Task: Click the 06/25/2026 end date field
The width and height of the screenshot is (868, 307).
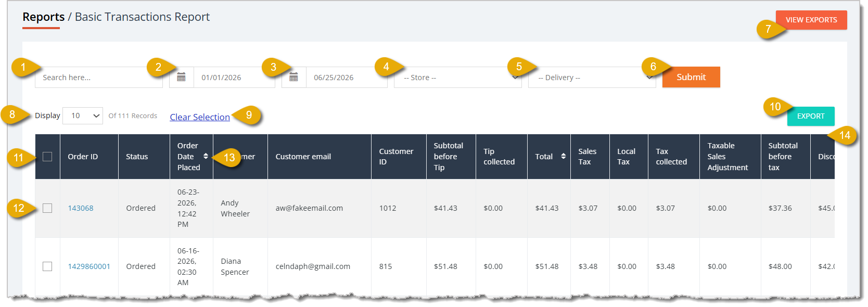Action: click(347, 78)
